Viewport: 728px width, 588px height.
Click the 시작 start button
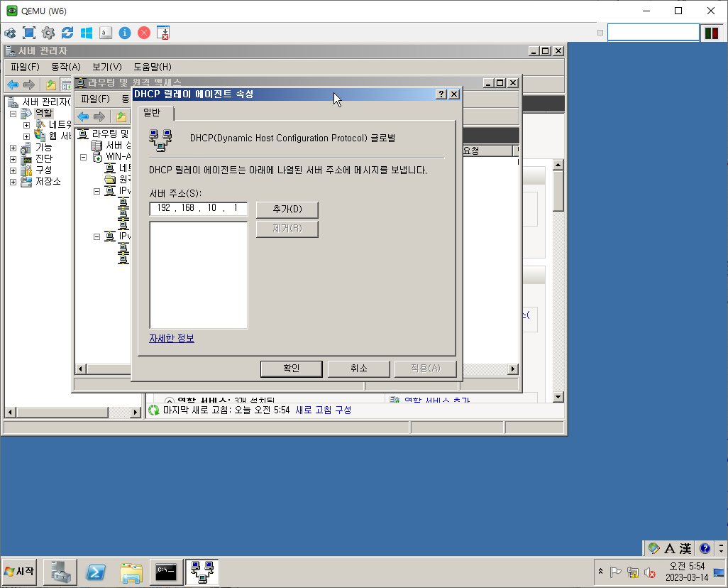pos(19,572)
